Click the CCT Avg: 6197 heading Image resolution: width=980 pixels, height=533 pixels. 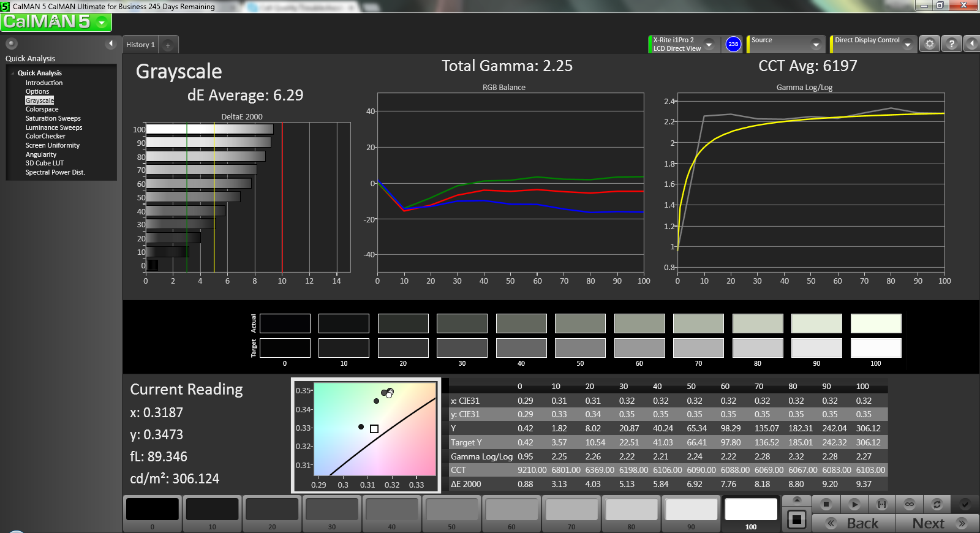pyautogui.click(x=807, y=66)
